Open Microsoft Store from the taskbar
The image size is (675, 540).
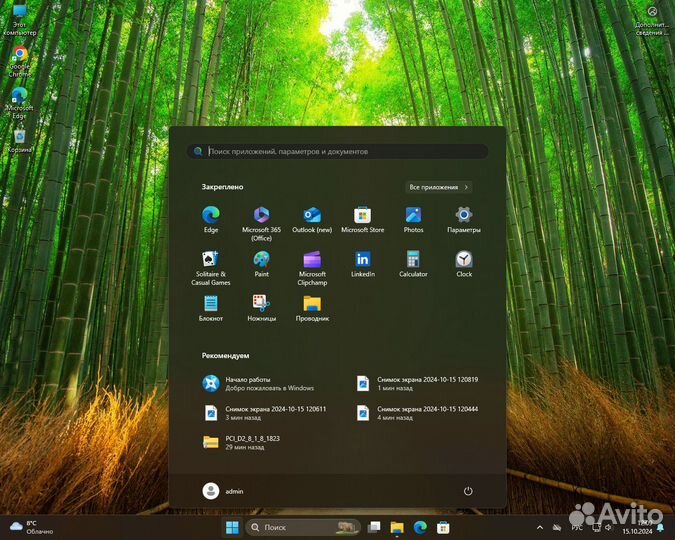pyautogui.click(x=443, y=527)
